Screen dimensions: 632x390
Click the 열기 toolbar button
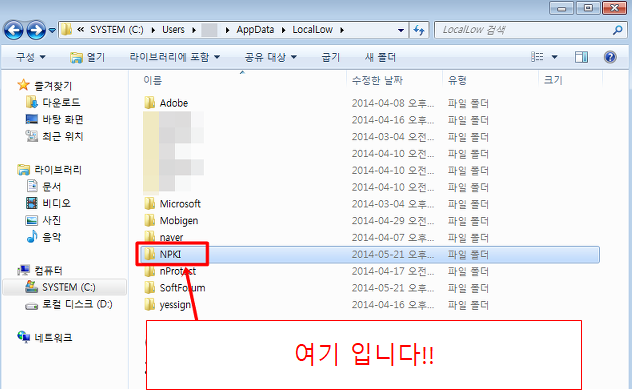click(87, 57)
